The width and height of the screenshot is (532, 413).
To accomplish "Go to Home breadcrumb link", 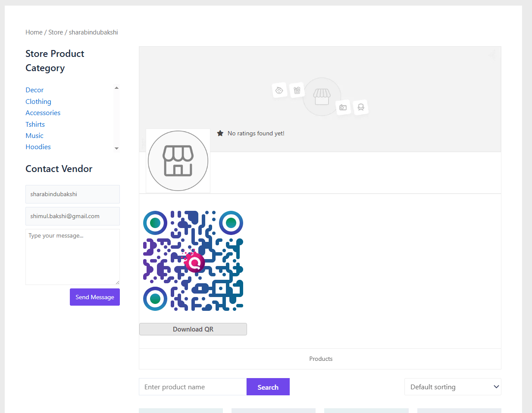I will (34, 32).
